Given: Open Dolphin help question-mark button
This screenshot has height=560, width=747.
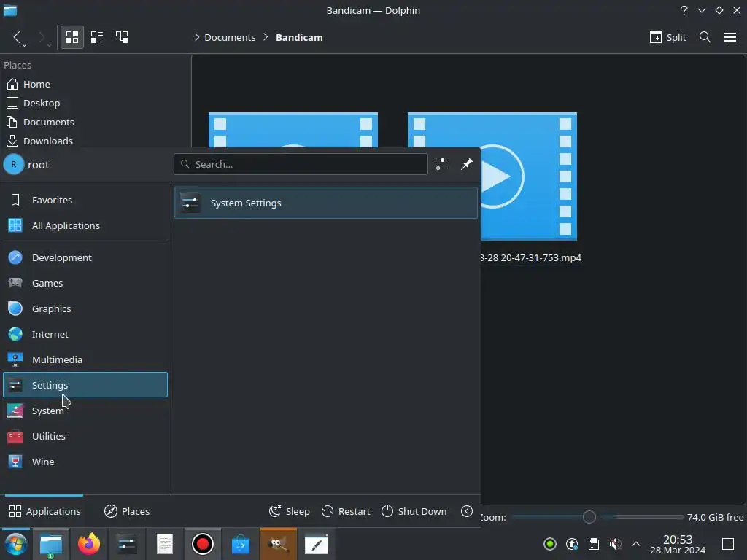Looking at the screenshot, I should point(684,10).
